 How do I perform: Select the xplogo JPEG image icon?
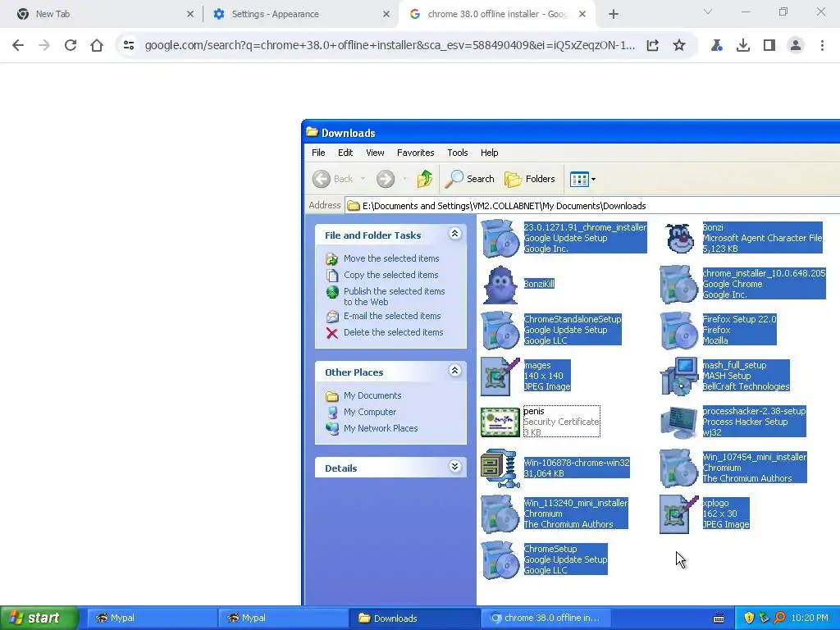point(678,514)
